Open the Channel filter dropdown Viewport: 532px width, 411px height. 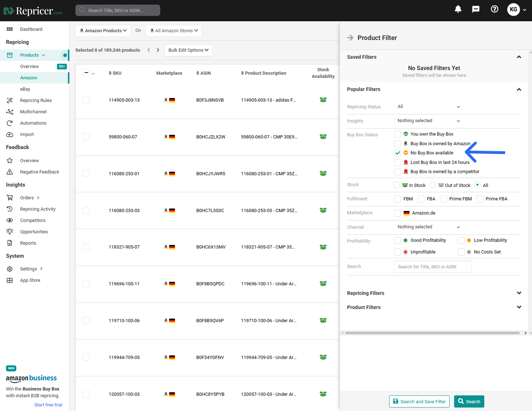429,227
